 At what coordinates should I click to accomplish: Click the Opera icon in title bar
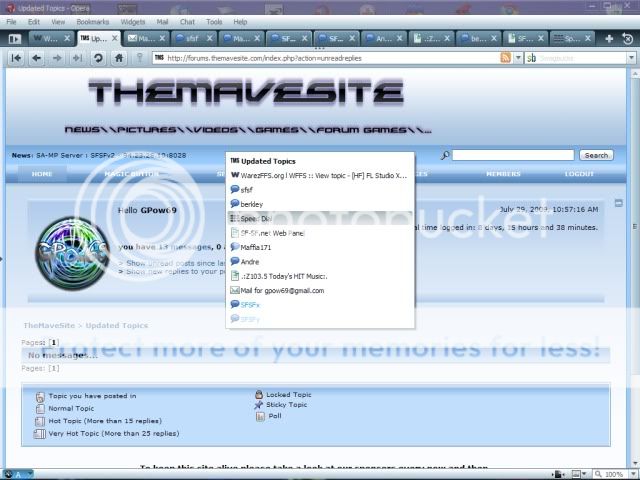[x=10, y=8]
